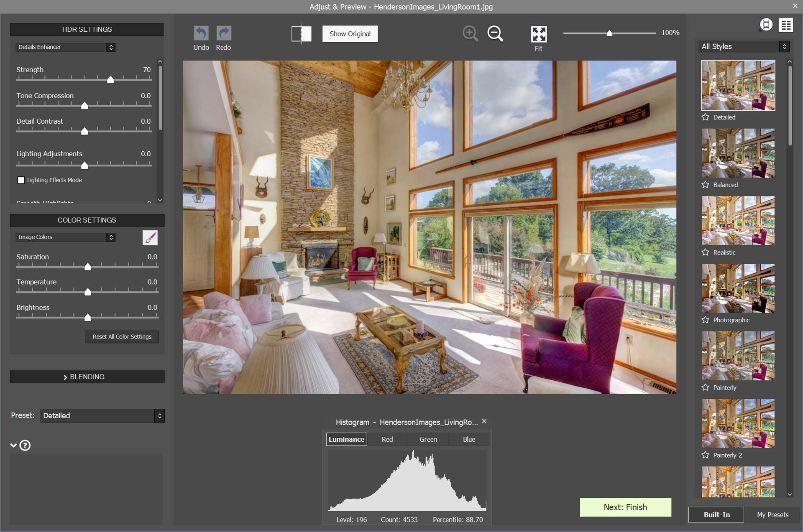Favorite the Detailed preset with its star
The height and width of the screenshot is (532, 803).
pyautogui.click(x=706, y=117)
